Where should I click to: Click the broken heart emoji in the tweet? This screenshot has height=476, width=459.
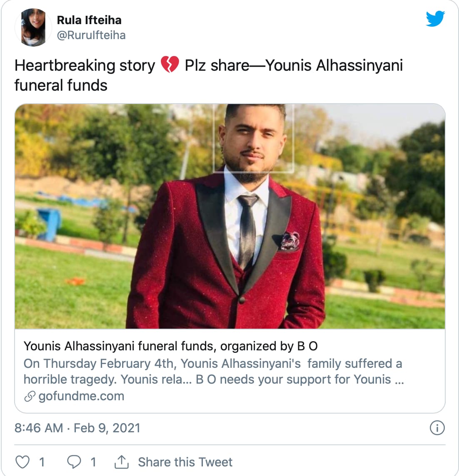170,65
